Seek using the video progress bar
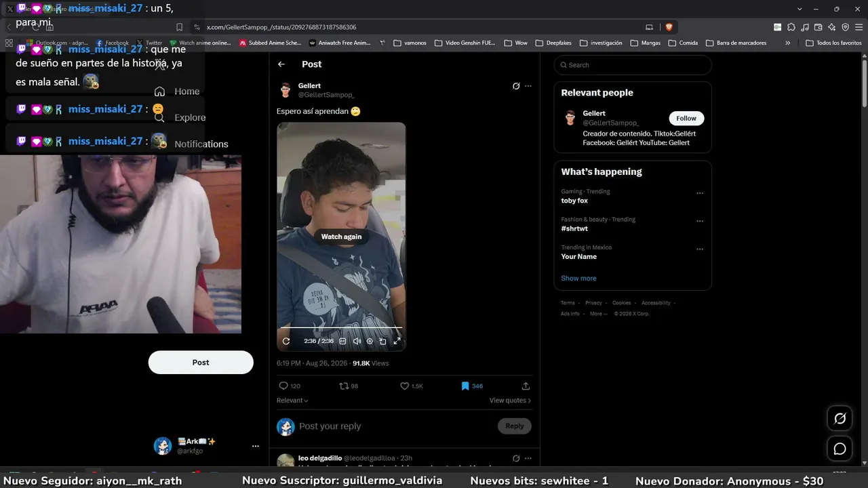The image size is (868, 488). 341,328
